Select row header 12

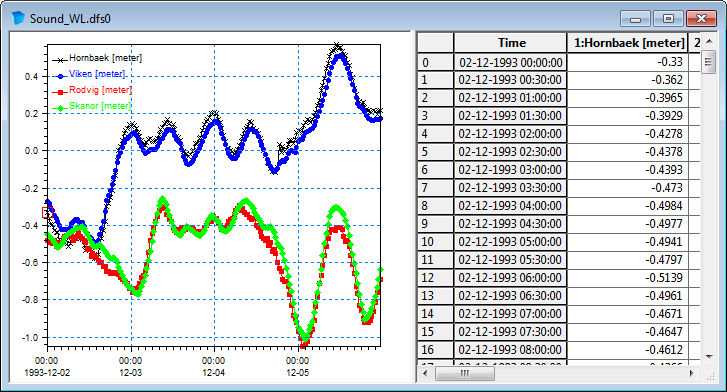point(435,278)
